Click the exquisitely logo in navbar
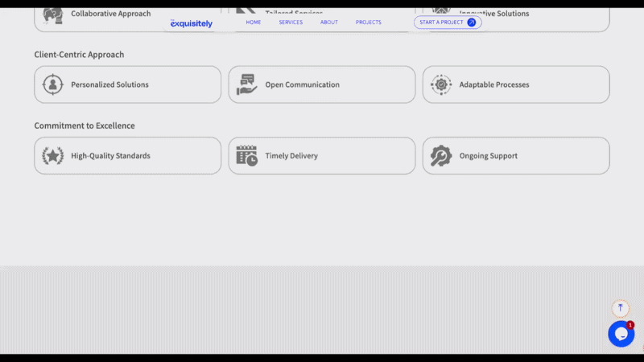The width and height of the screenshot is (644, 362). pyautogui.click(x=192, y=23)
